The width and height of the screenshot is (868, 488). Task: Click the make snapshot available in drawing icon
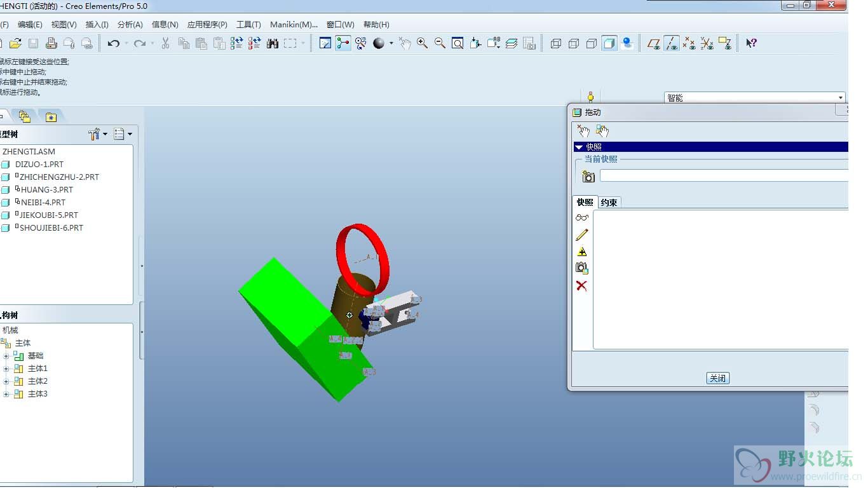pos(581,268)
